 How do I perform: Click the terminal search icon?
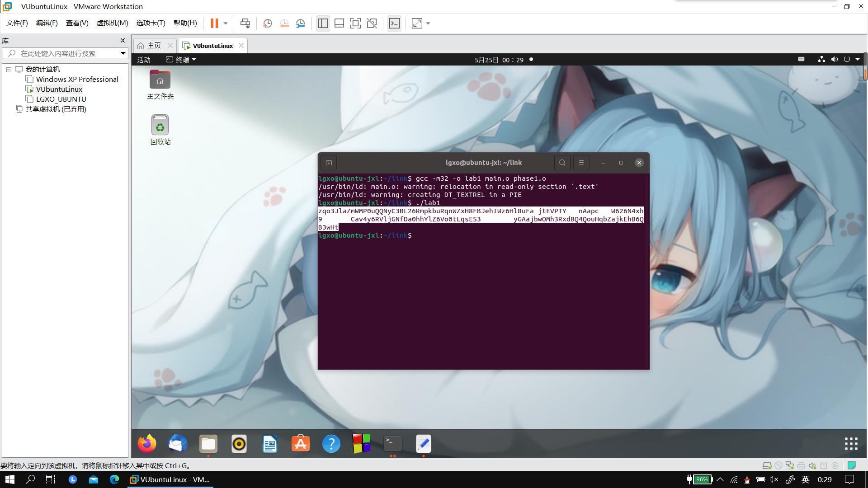point(562,163)
